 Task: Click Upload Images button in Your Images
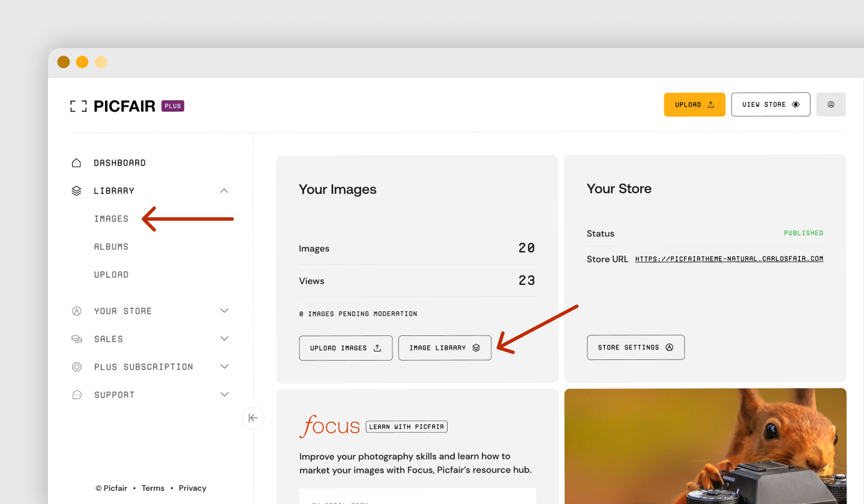pyautogui.click(x=346, y=348)
